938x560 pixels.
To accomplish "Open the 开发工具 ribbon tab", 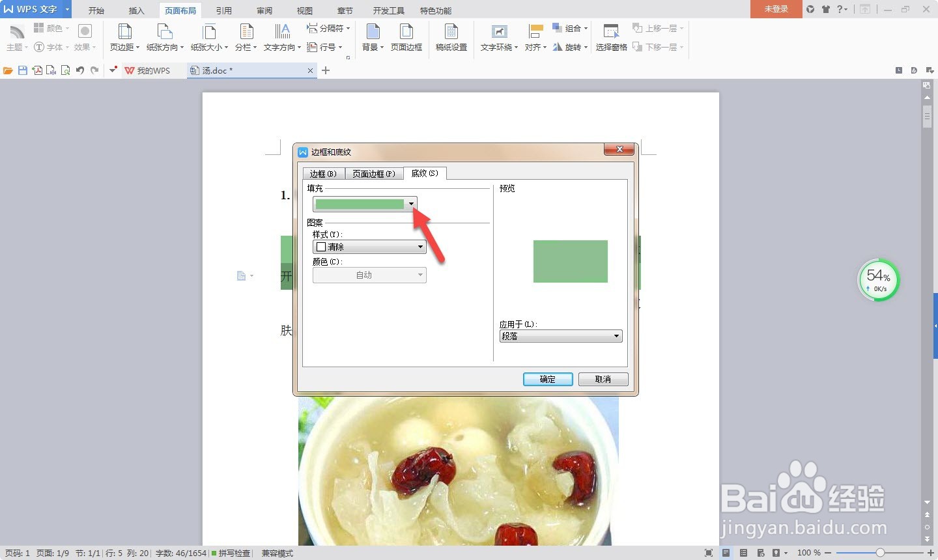I will coord(389,10).
